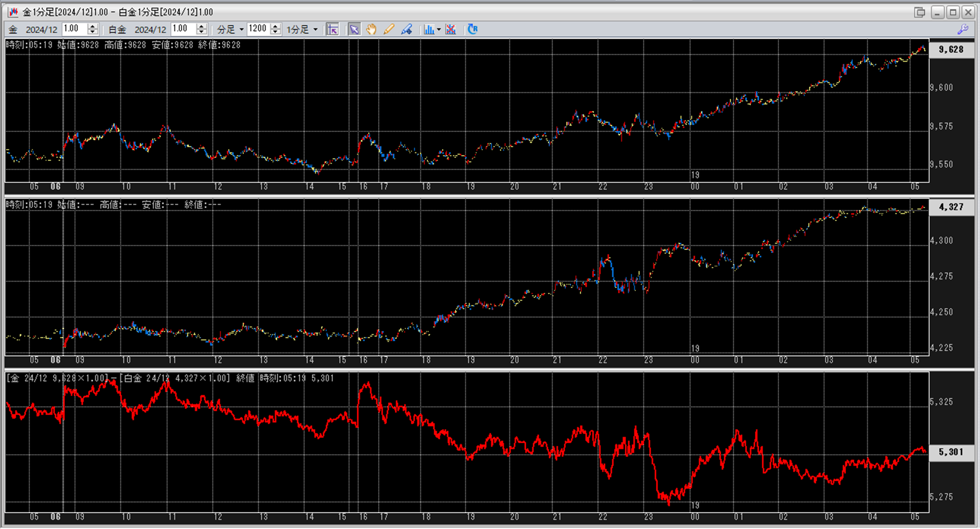
Task: Click the delete indicators crossed chart icon
Action: (x=451, y=30)
